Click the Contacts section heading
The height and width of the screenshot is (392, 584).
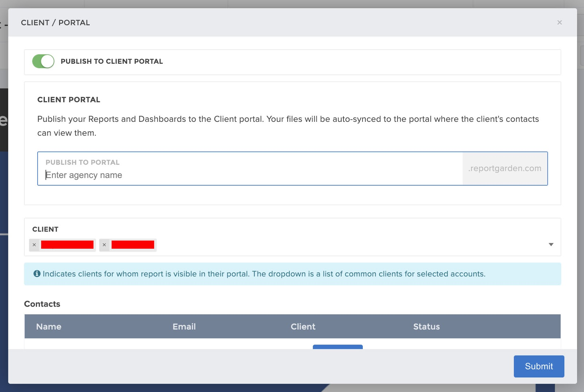point(42,304)
